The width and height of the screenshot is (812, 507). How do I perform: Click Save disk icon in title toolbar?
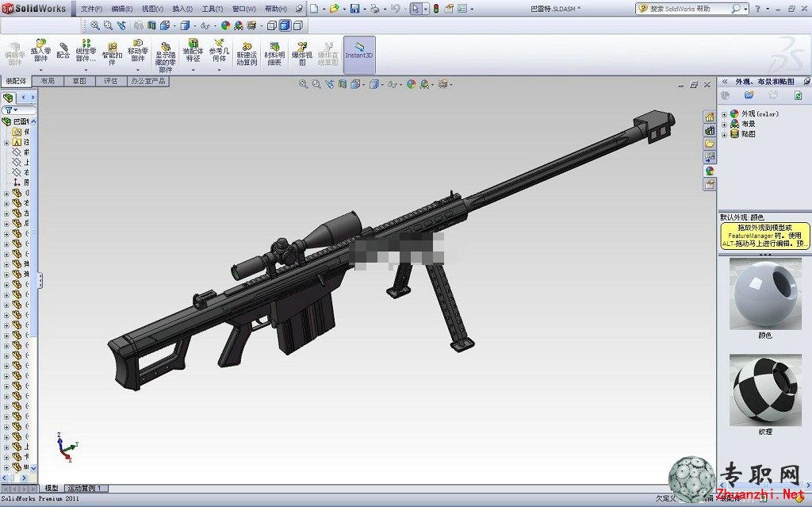point(354,9)
